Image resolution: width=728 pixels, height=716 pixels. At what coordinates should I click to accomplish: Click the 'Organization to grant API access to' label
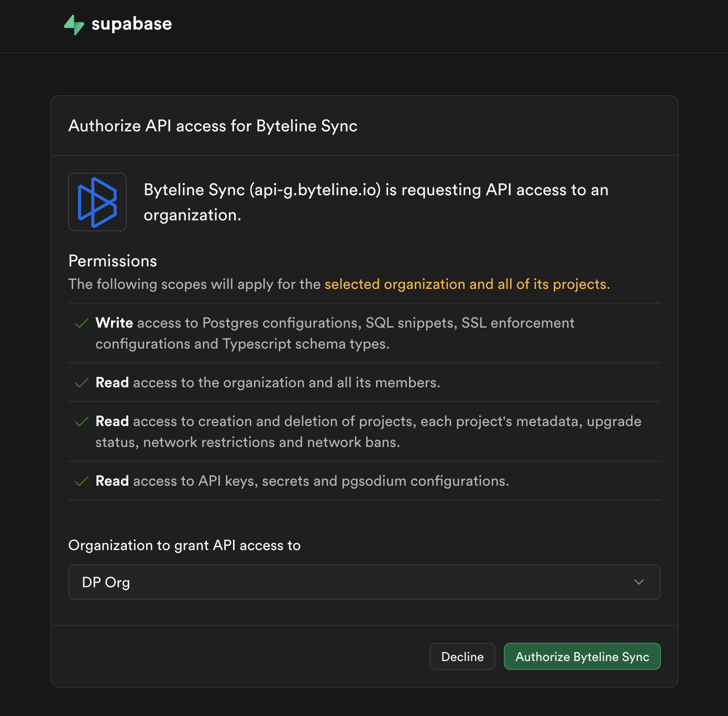(x=184, y=545)
